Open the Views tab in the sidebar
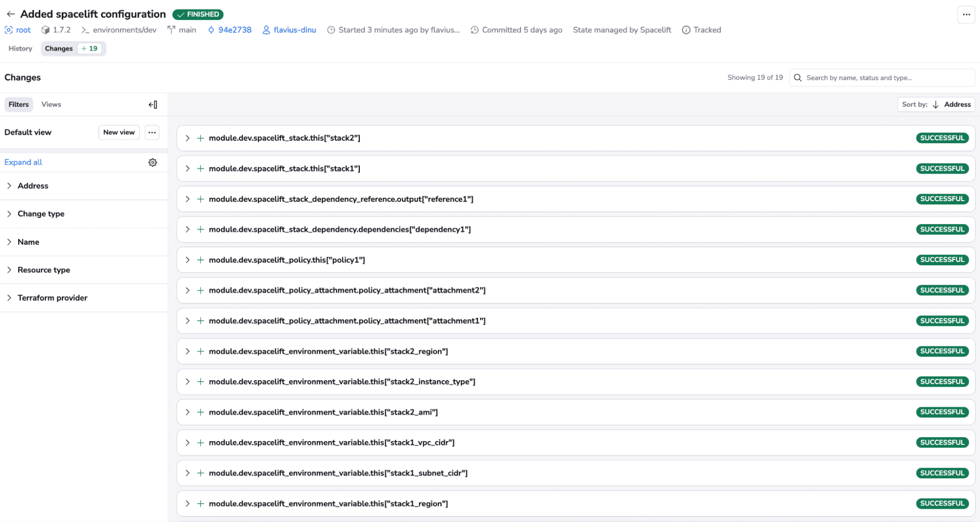The height and width of the screenshot is (522, 980). pos(51,104)
